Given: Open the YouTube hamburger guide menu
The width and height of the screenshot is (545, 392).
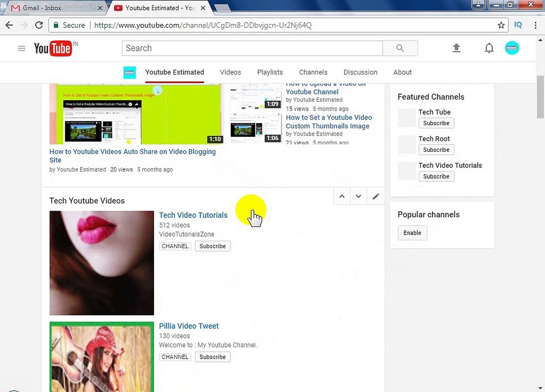Looking at the screenshot, I should click(22, 48).
